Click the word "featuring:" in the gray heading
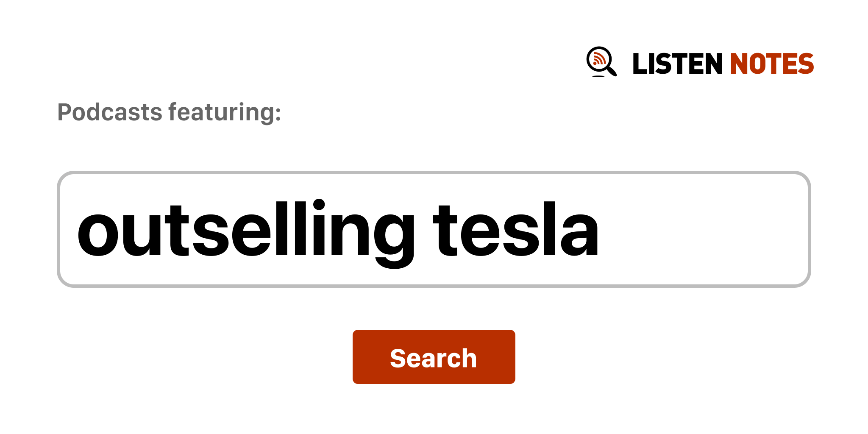868x434 pixels. pyautogui.click(x=225, y=112)
